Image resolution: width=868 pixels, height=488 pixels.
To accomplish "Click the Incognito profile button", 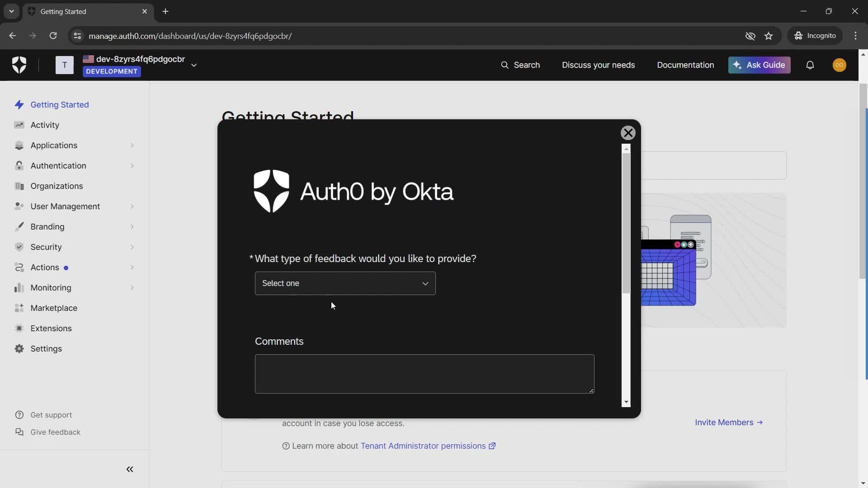I will [x=815, y=36].
